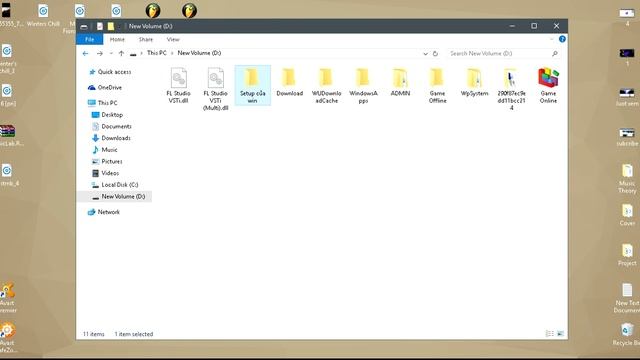Open Music in the navigation pane
The width and height of the screenshot is (640, 360).
pos(109,150)
